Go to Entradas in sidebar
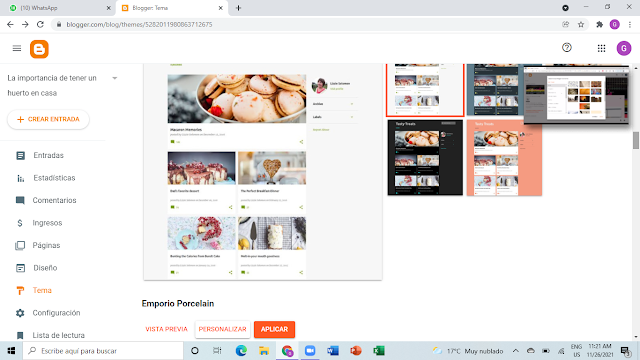The image size is (640, 360). [x=49, y=156]
